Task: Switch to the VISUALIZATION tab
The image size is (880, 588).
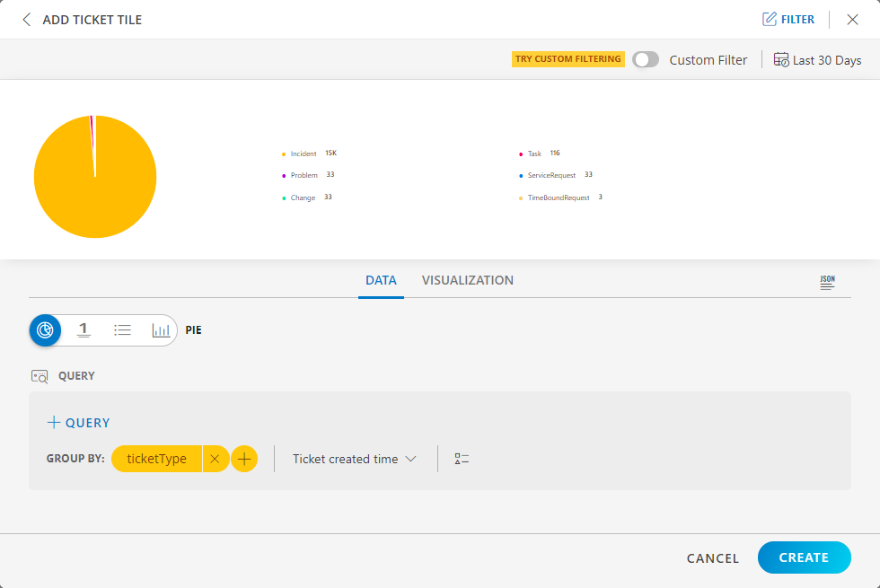Action: tap(467, 280)
